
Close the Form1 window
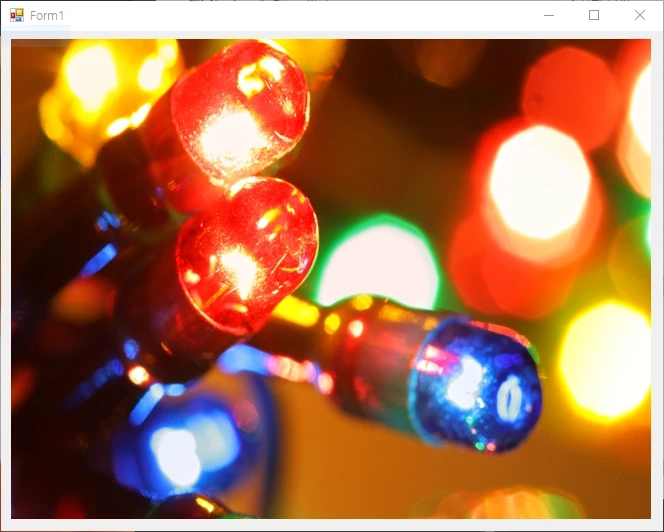[x=640, y=15]
